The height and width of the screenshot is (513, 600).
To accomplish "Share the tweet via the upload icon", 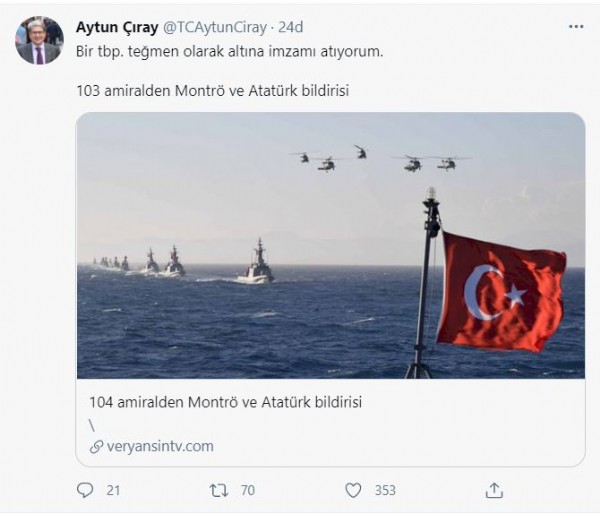I will pos(494,490).
